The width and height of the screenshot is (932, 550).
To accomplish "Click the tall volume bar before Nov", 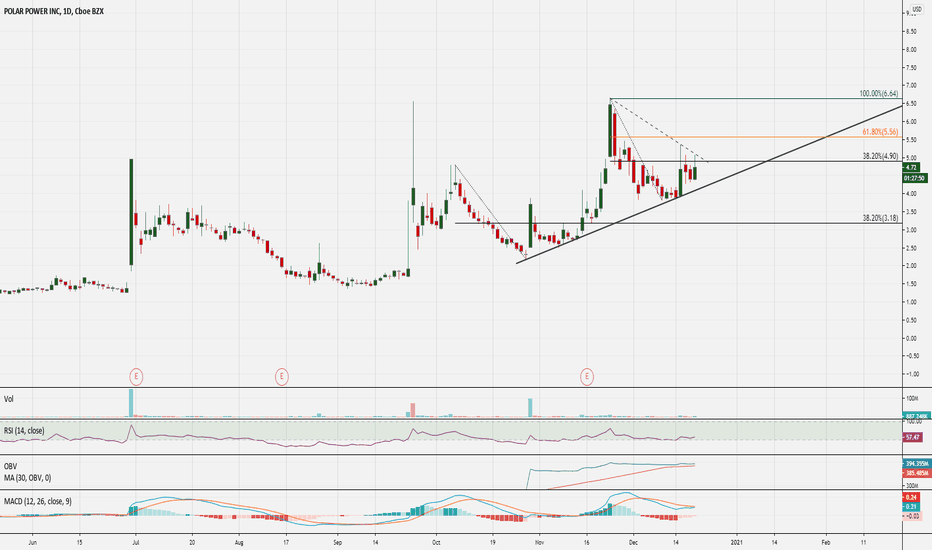I will pos(530,408).
